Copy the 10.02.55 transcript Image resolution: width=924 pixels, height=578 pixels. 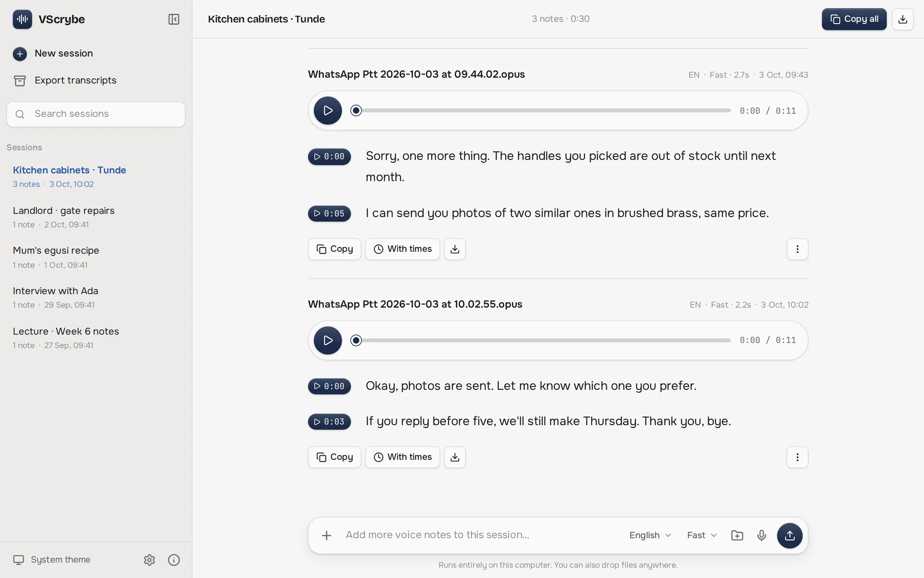click(x=335, y=457)
